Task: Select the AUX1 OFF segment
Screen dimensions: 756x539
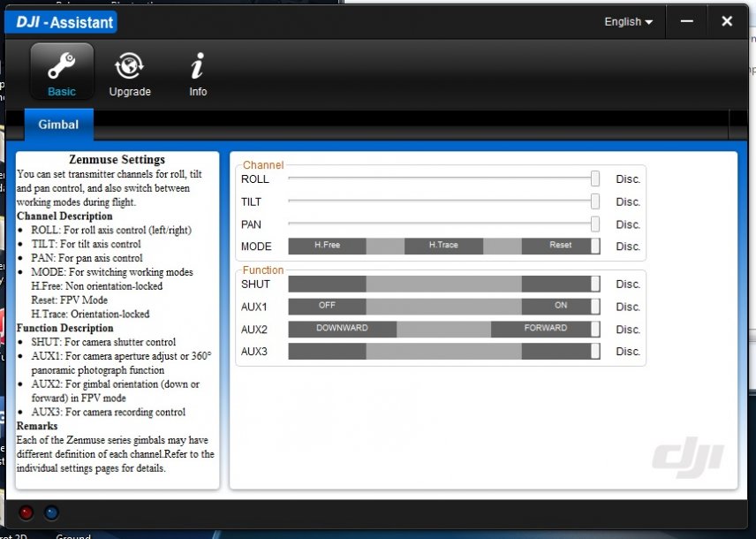Action: (x=328, y=307)
